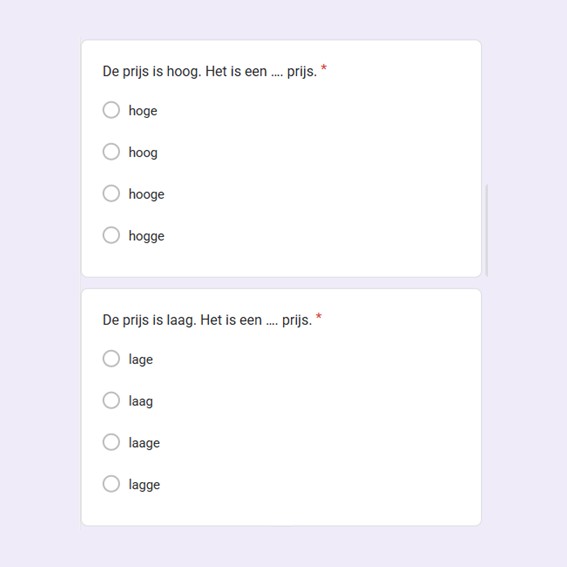Image resolution: width=567 pixels, height=567 pixels.
Task: Select the 'lage' radio button
Action: click(111, 359)
